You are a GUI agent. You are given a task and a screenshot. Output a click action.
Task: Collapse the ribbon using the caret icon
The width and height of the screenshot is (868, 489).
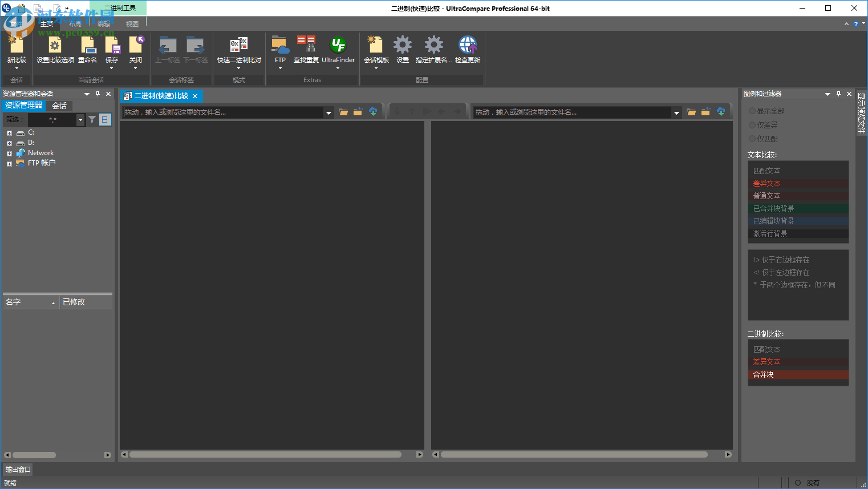click(846, 24)
